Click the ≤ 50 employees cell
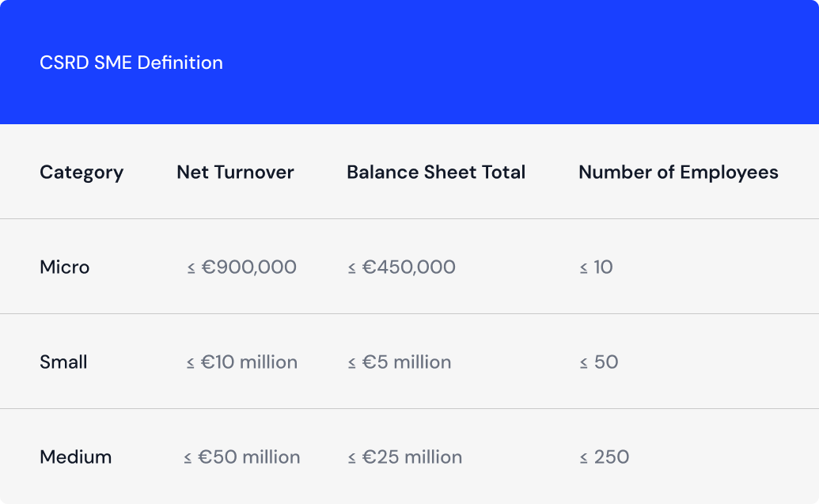819x504 pixels. pyautogui.click(x=598, y=362)
